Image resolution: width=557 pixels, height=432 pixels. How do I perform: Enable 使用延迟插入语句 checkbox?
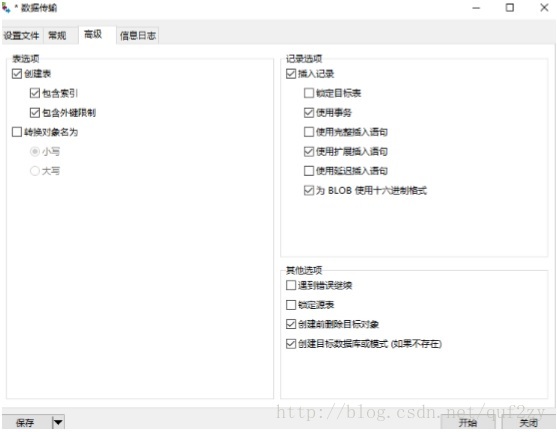pyautogui.click(x=309, y=171)
